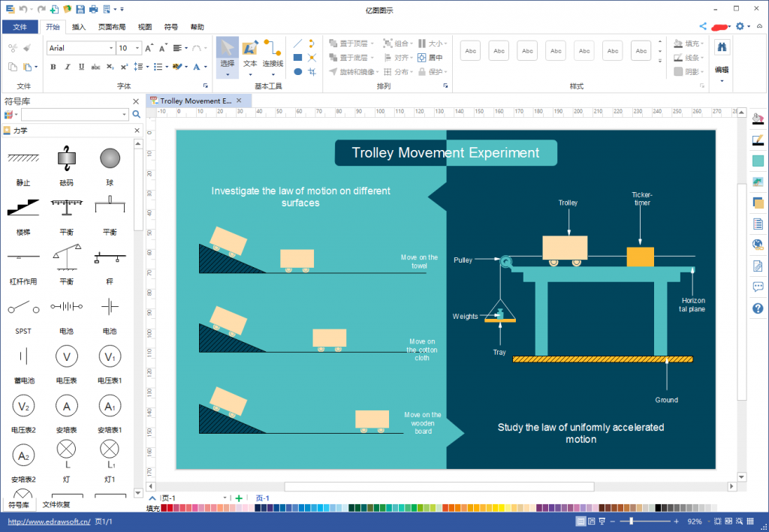Toggle subscript formatting
Viewport: 769px width, 532px height.
(110, 67)
